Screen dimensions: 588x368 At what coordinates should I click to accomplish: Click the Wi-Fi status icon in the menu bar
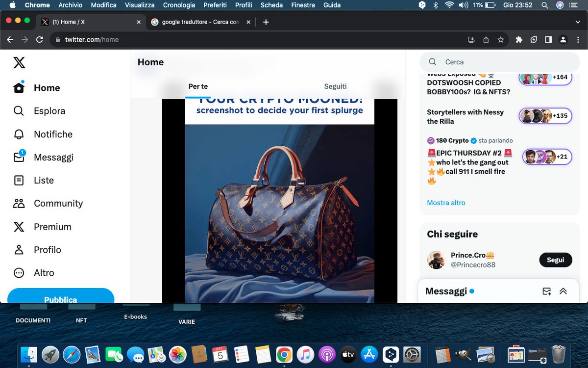coord(449,5)
